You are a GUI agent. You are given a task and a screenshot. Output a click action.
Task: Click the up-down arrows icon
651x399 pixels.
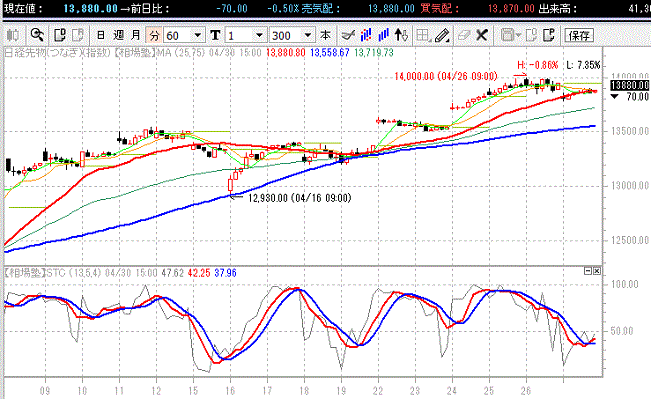pyautogui.click(x=401, y=35)
